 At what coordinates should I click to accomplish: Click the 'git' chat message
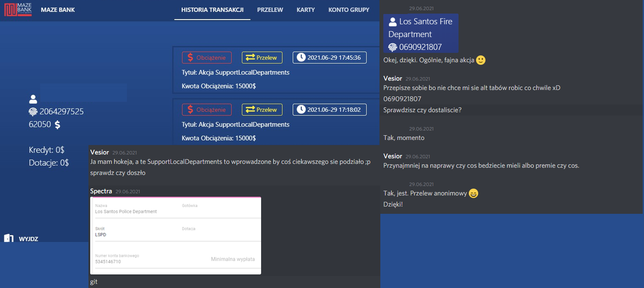[x=94, y=282]
